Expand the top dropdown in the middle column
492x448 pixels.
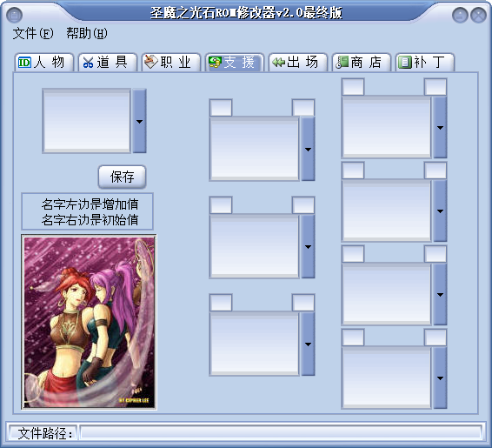pos(308,149)
